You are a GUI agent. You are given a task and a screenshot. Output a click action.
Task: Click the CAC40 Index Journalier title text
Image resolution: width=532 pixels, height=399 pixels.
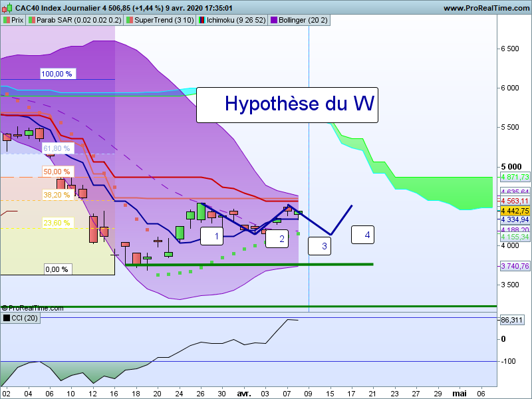click(58, 8)
